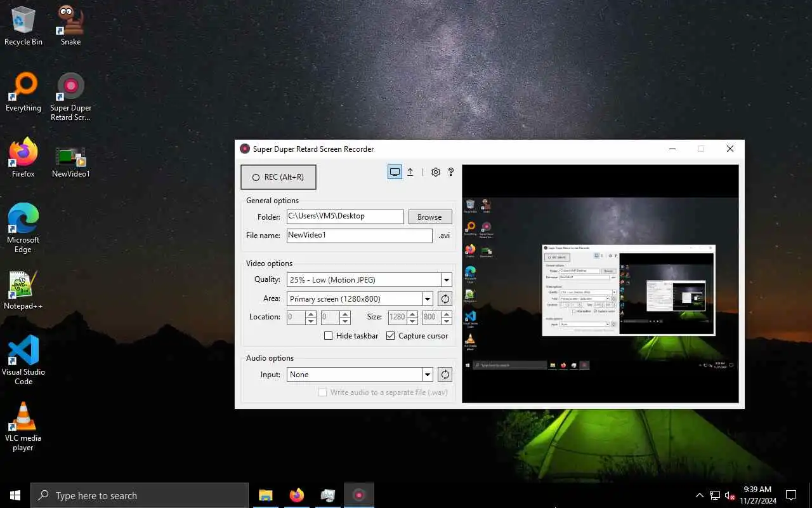Open the Windows Start menu
Viewport: 812px width, 508px height.
[x=15, y=495]
